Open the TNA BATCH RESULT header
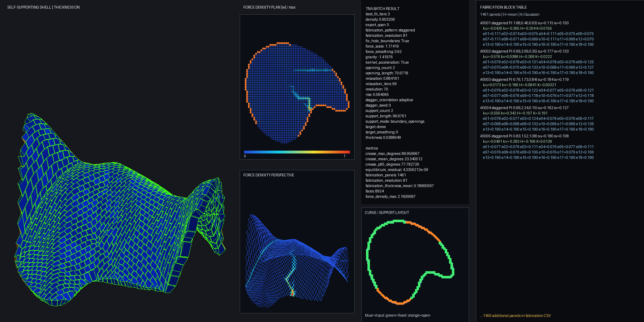Screen dimensions: 644x322 point(382,9)
